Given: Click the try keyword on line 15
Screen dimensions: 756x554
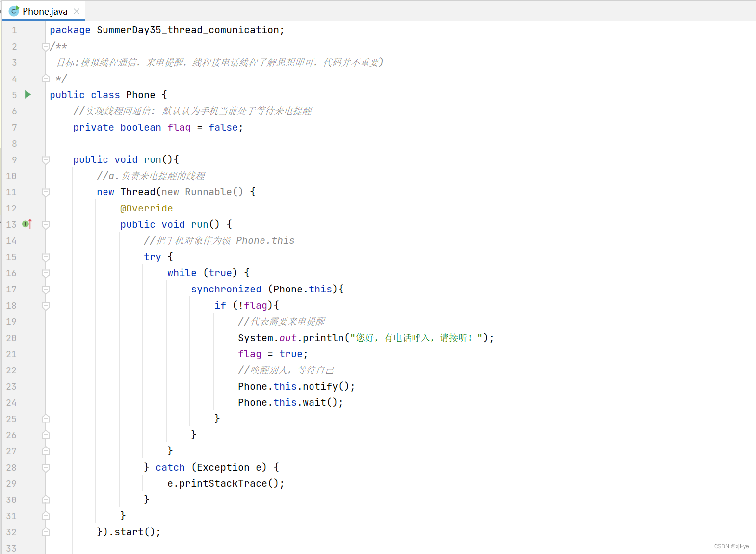Looking at the screenshot, I should tap(153, 257).
